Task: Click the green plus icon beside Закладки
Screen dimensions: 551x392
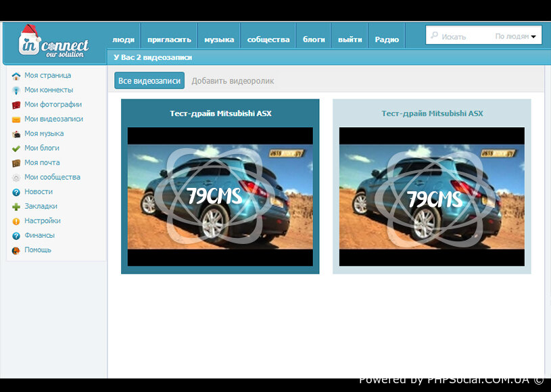Action: click(x=16, y=206)
